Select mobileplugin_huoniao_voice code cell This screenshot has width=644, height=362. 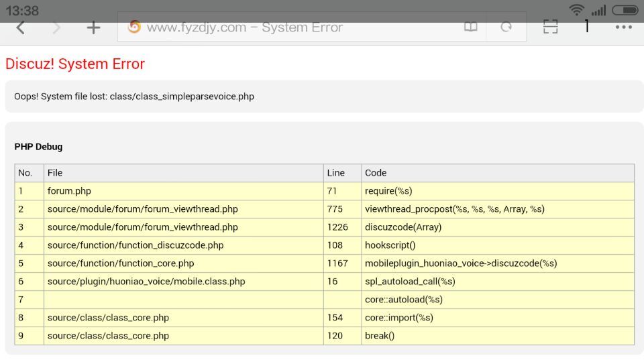498,263
